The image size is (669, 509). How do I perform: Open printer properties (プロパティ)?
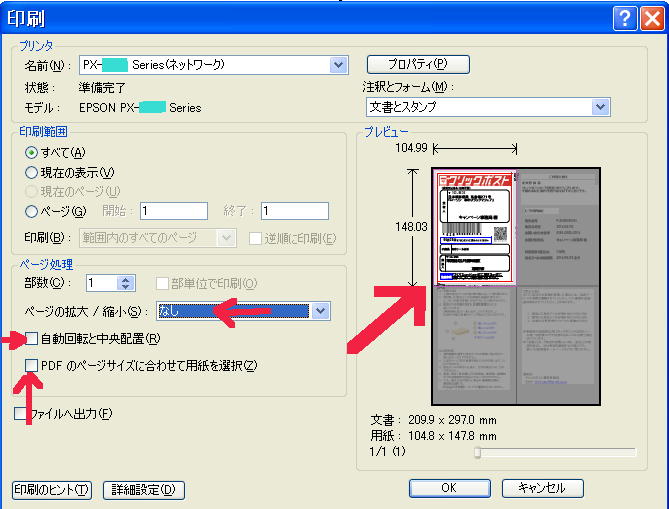click(x=418, y=64)
